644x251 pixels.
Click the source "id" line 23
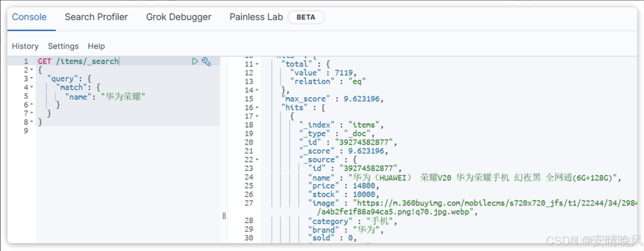[355, 168]
